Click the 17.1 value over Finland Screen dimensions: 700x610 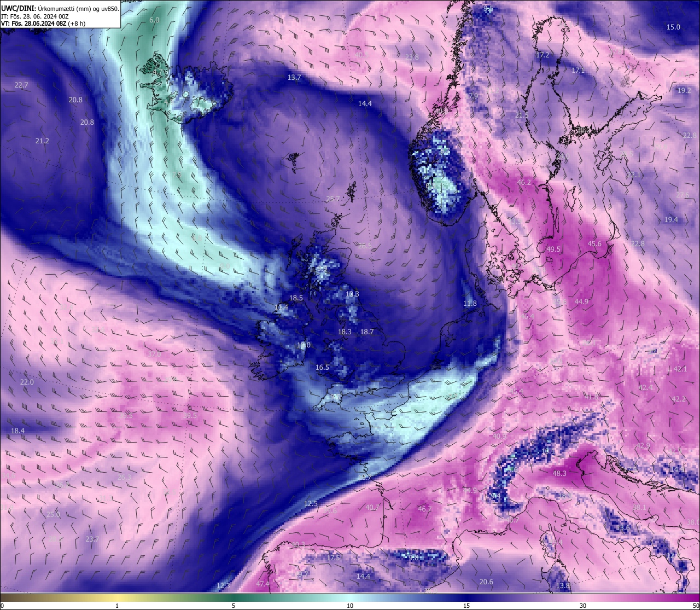[x=578, y=71]
